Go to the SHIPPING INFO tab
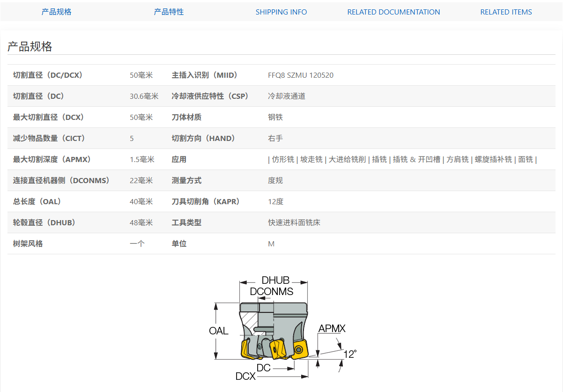 [281, 12]
